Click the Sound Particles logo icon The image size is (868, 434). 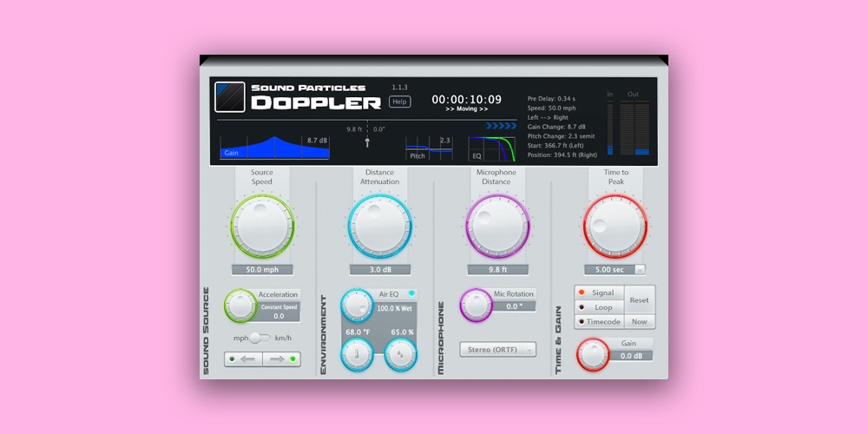point(230,96)
